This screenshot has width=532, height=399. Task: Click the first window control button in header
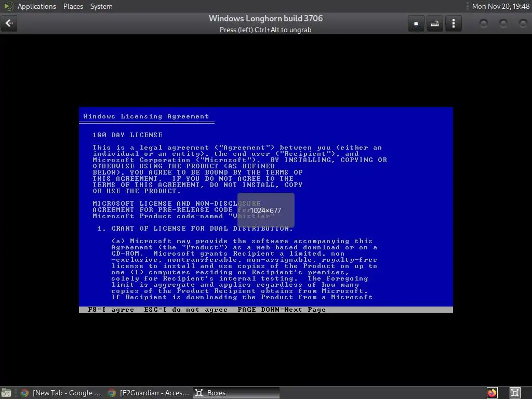pyautogui.click(x=484, y=23)
